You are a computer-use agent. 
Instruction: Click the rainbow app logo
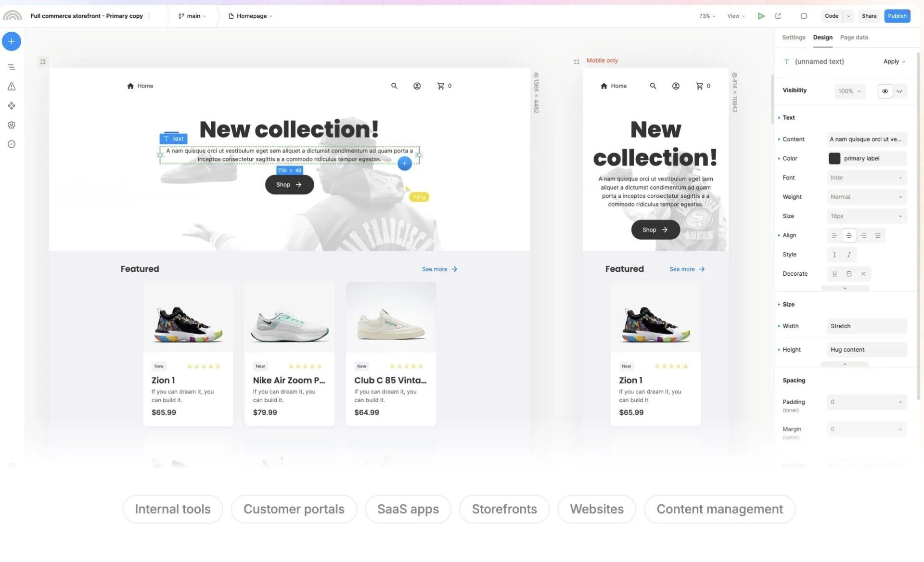click(12, 15)
